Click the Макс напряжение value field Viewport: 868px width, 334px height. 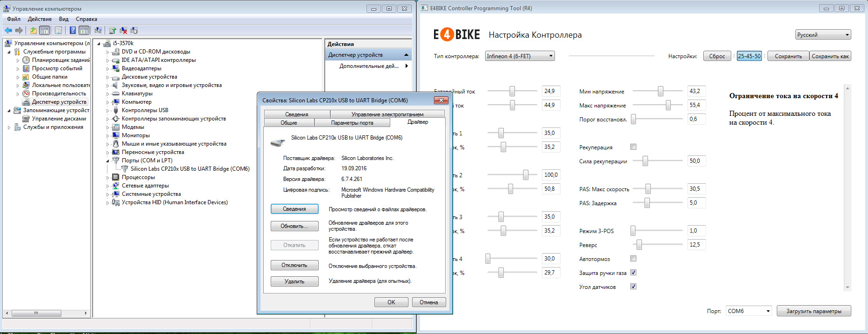[x=697, y=105]
